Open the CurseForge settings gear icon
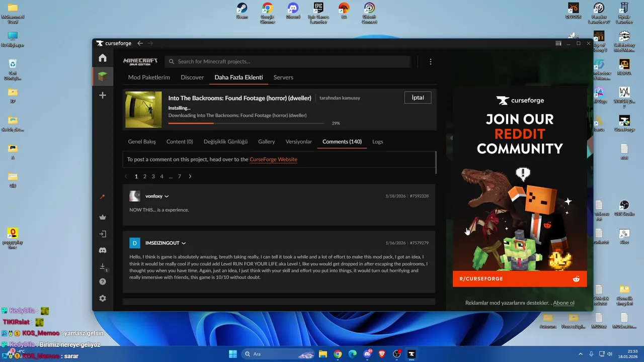The width and height of the screenshot is (644, 362). 103,298
